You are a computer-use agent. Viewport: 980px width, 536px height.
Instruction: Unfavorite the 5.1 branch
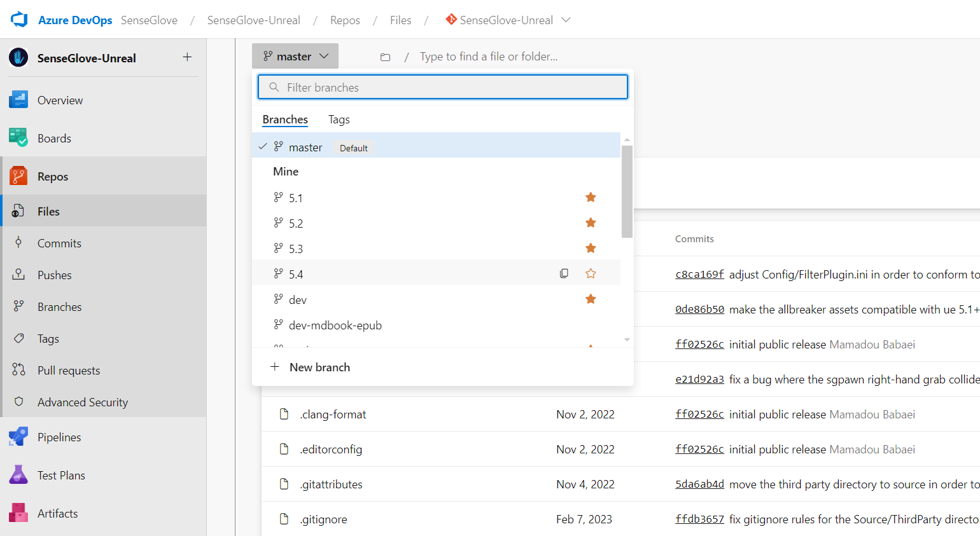[x=591, y=197]
